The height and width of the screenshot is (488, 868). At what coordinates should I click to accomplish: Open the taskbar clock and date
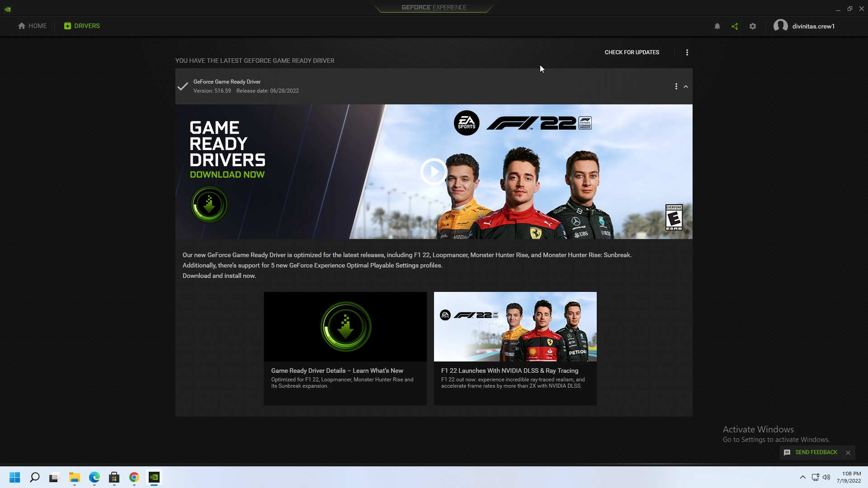(849, 477)
